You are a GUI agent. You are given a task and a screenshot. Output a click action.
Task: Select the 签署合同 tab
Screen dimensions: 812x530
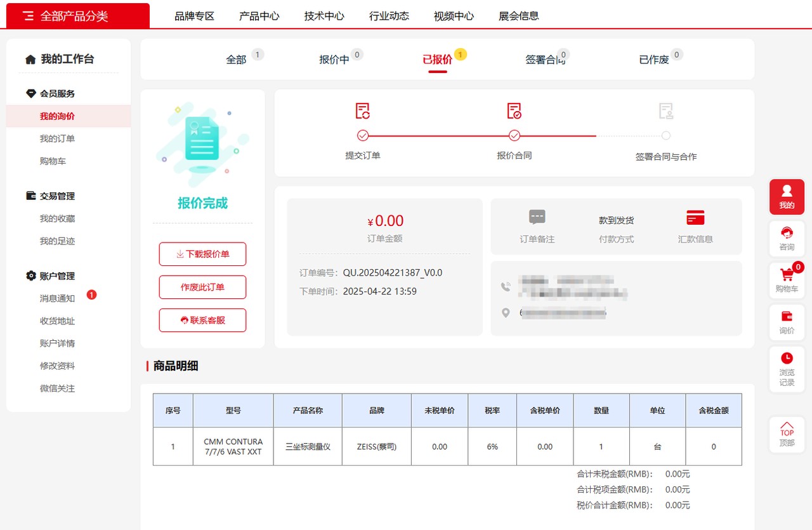coord(545,60)
